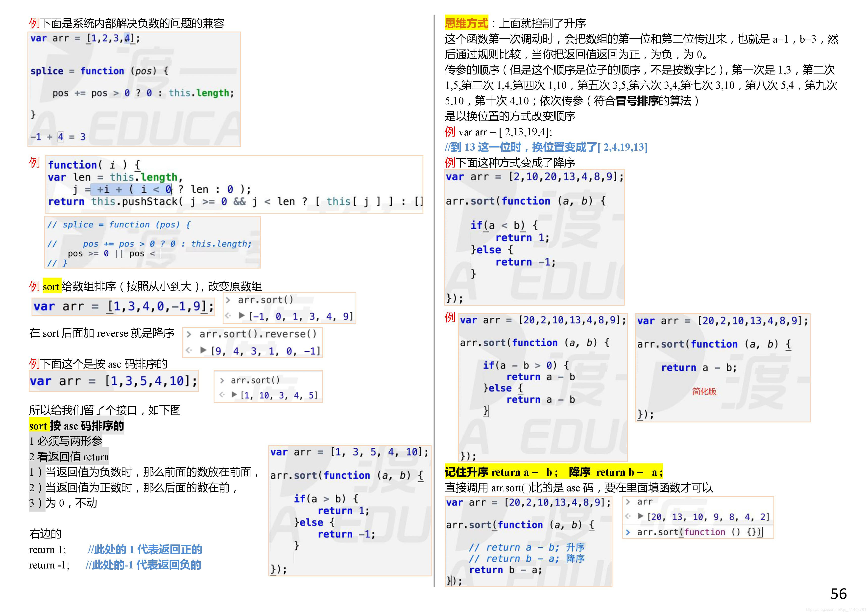Click the heading '例下面是系统内部解决负数的问题的兼容'

[127, 24]
